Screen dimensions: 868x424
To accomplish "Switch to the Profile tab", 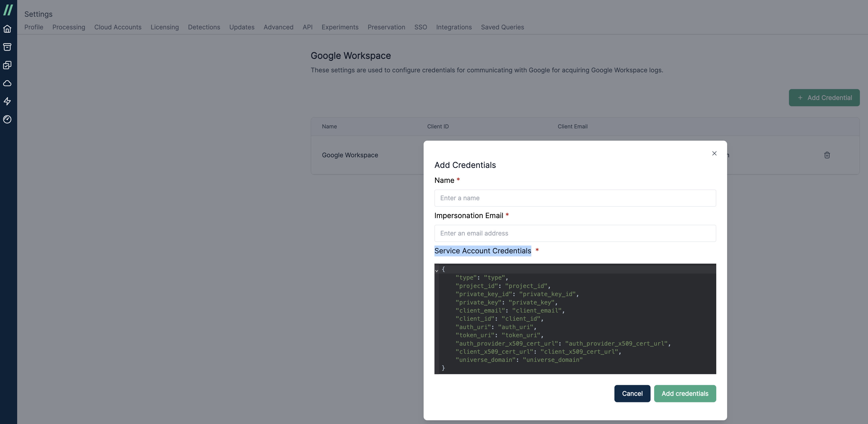I will pyautogui.click(x=34, y=27).
